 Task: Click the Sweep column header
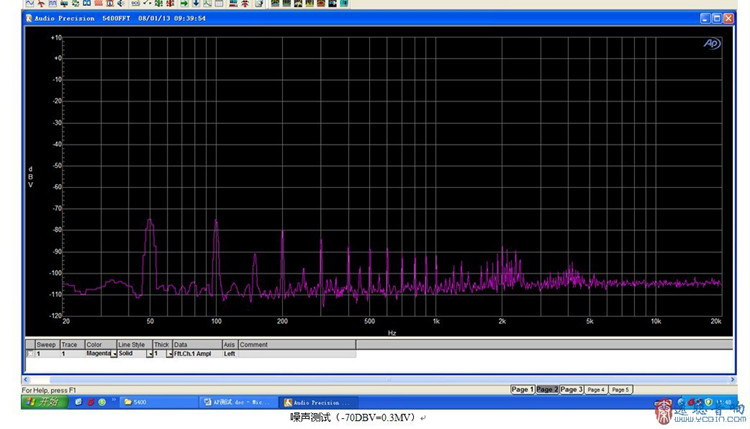click(46, 344)
